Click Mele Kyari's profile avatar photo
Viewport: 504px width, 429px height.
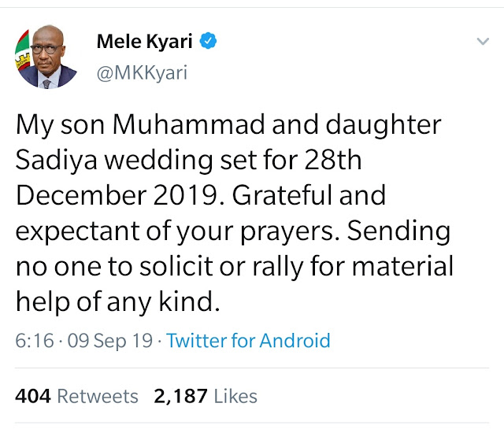click(46, 55)
